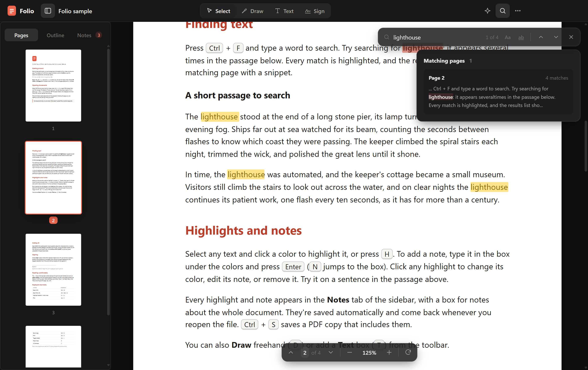Go to next page in bottom bar
Image resolution: width=588 pixels, height=370 pixels.
(331, 352)
